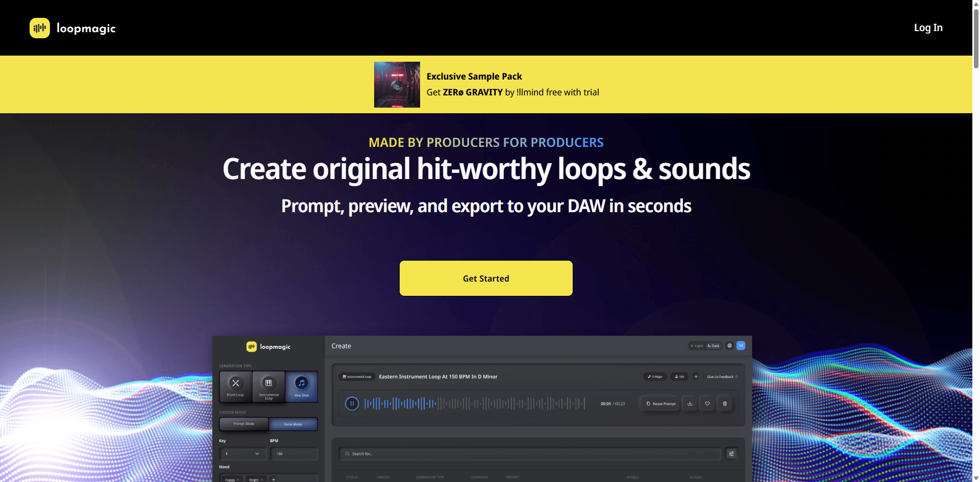The image size is (980, 482).
Task: Click Log In in top navigation
Action: [x=928, y=28]
